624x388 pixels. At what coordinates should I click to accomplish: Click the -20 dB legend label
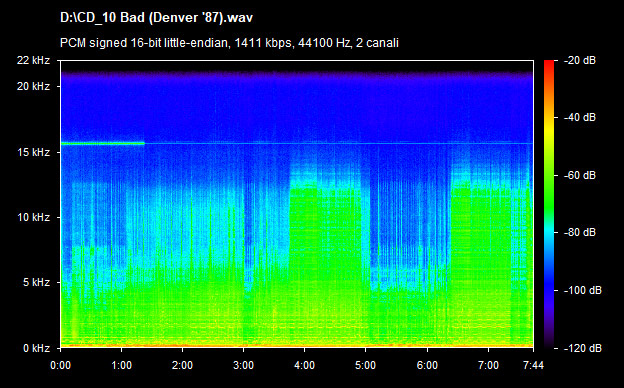click(x=580, y=60)
